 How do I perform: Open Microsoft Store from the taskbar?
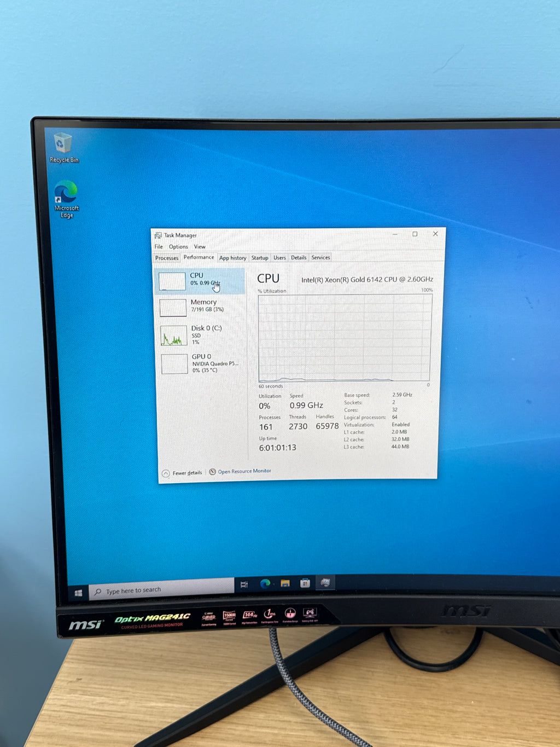point(305,583)
